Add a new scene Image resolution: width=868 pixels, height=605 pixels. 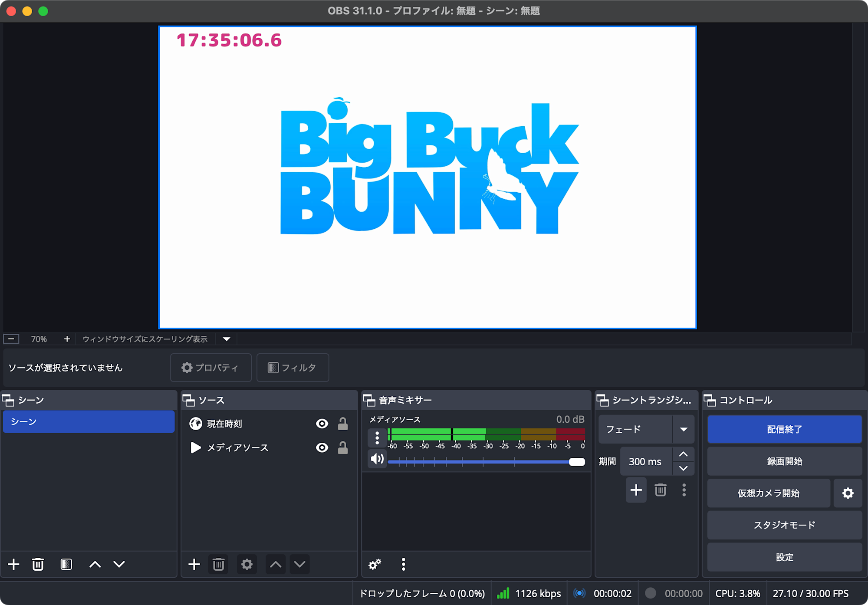(x=14, y=564)
